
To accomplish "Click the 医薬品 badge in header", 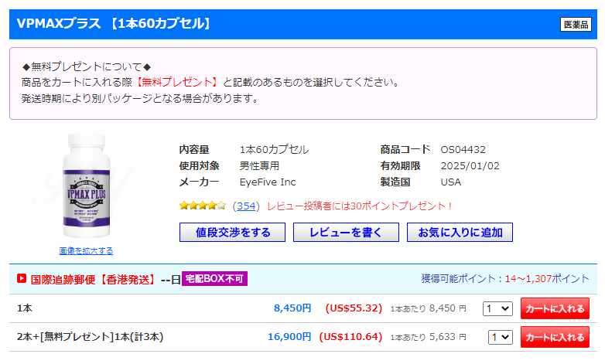I will [x=576, y=25].
